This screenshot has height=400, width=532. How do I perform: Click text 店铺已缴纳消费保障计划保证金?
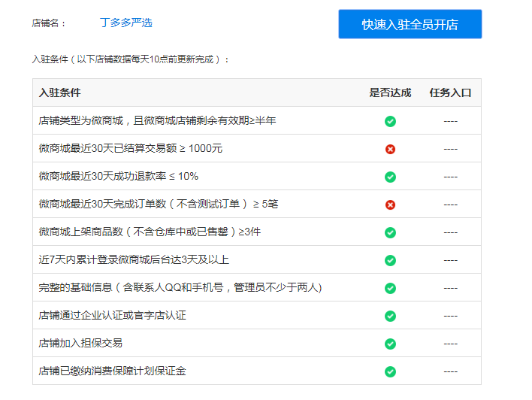(x=112, y=371)
